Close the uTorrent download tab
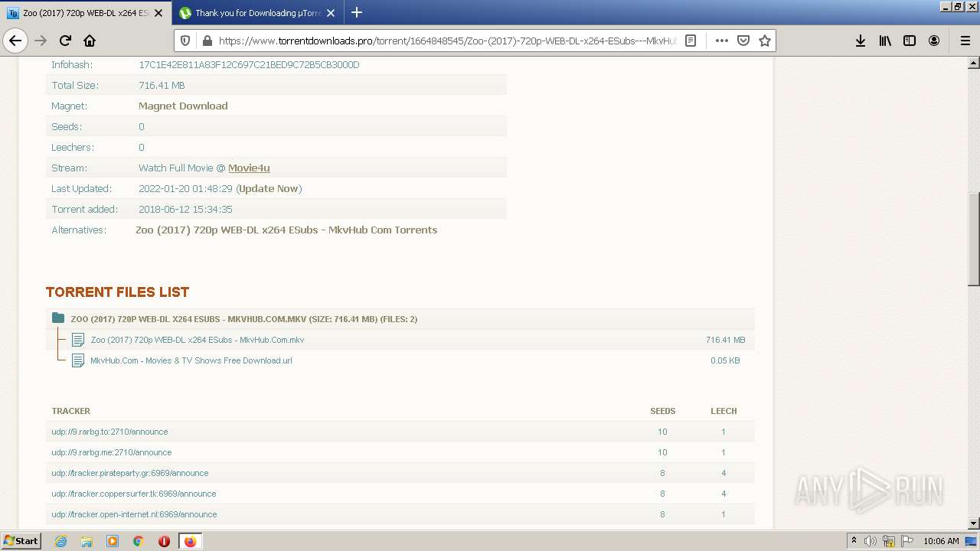980x551 pixels. [331, 13]
